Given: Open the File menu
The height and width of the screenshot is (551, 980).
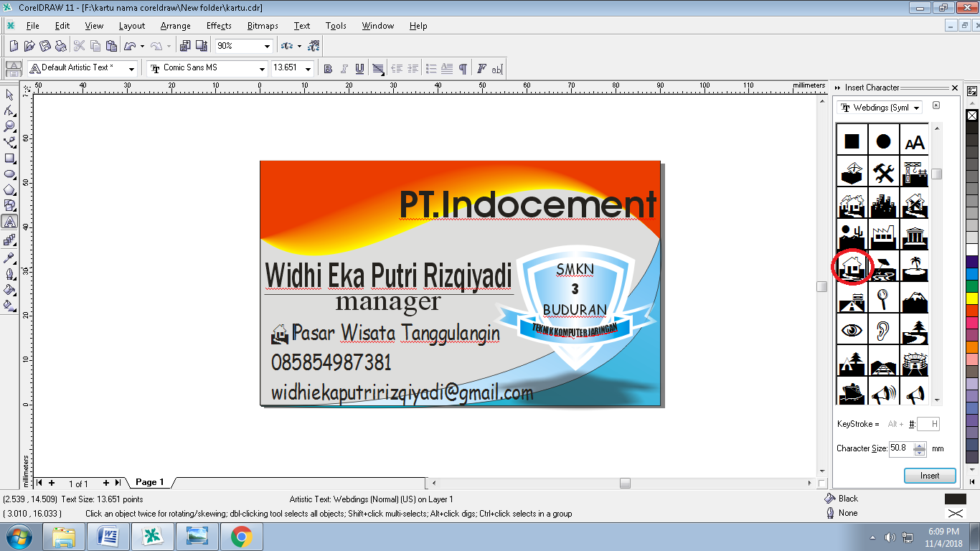Looking at the screenshot, I should pos(32,25).
